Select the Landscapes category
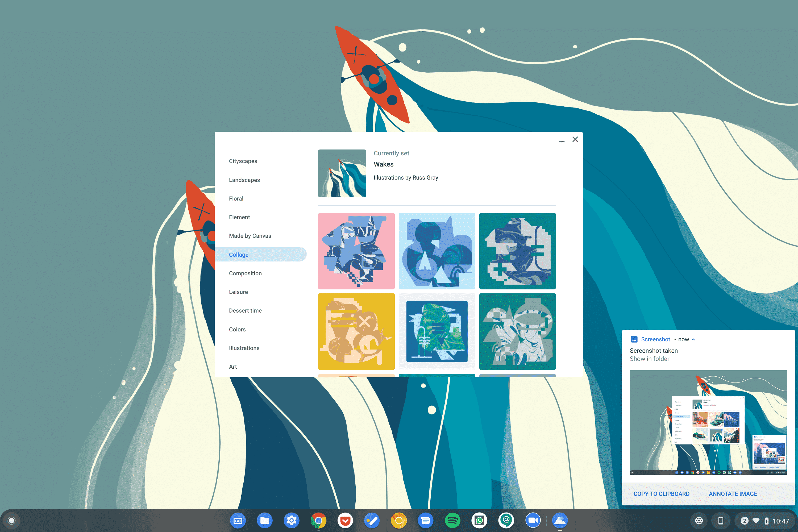Image resolution: width=798 pixels, height=532 pixels. 244,180
